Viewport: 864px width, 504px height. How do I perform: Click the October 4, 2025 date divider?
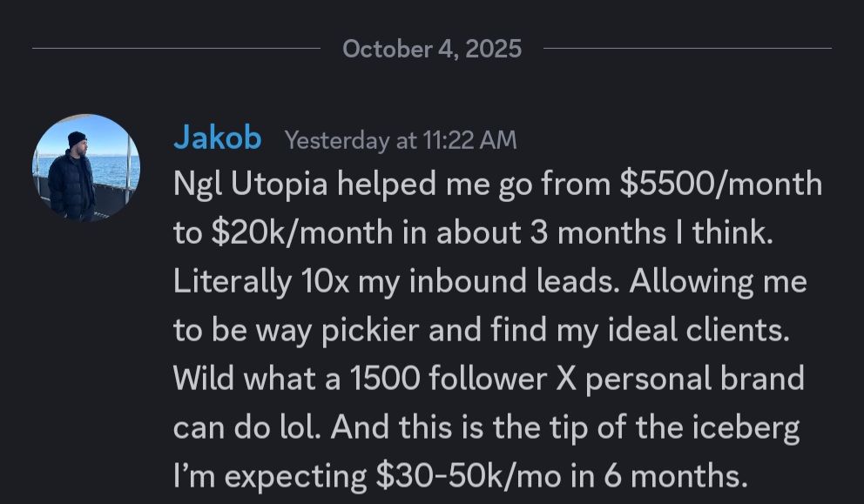432,49
